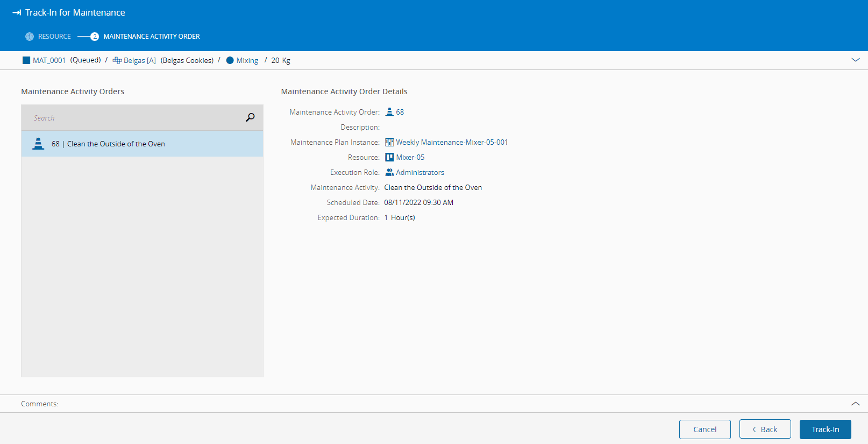Click the search magnifier icon
This screenshot has width=868, height=444.
(250, 117)
